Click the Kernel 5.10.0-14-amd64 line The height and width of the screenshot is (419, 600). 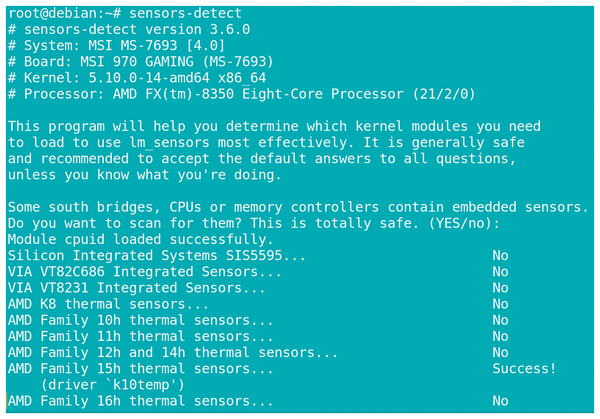(x=137, y=78)
